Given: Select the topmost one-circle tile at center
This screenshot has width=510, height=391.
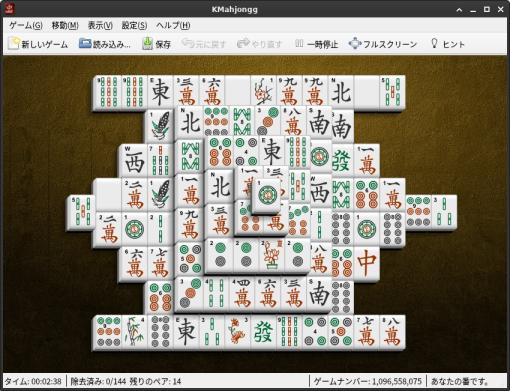Looking at the screenshot, I should (268, 195).
